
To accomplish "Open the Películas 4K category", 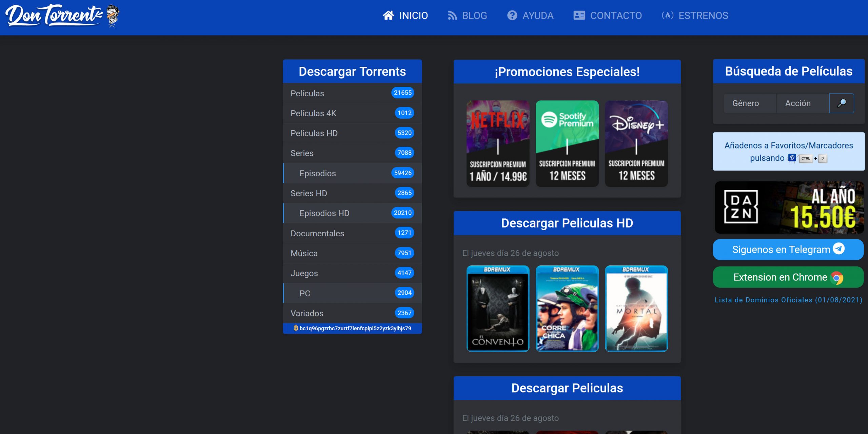I will coord(352,113).
